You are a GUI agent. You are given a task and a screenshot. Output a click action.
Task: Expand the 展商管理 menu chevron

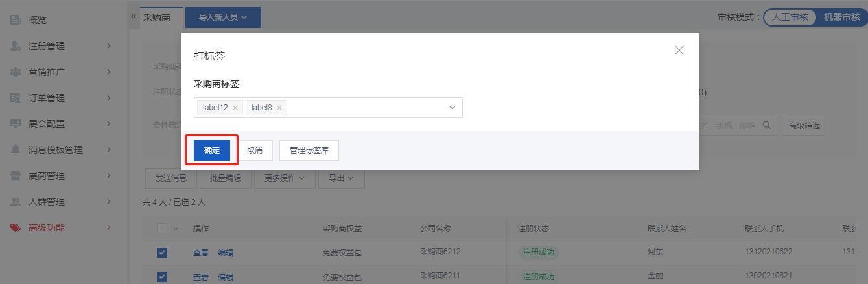tap(109, 176)
